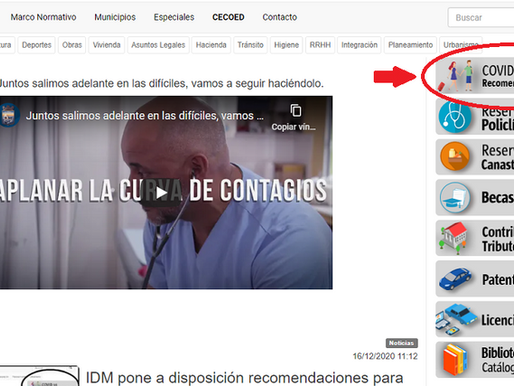Focus the Buscar search field
The height and width of the screenshot is (386, 514).
point(481,17)
